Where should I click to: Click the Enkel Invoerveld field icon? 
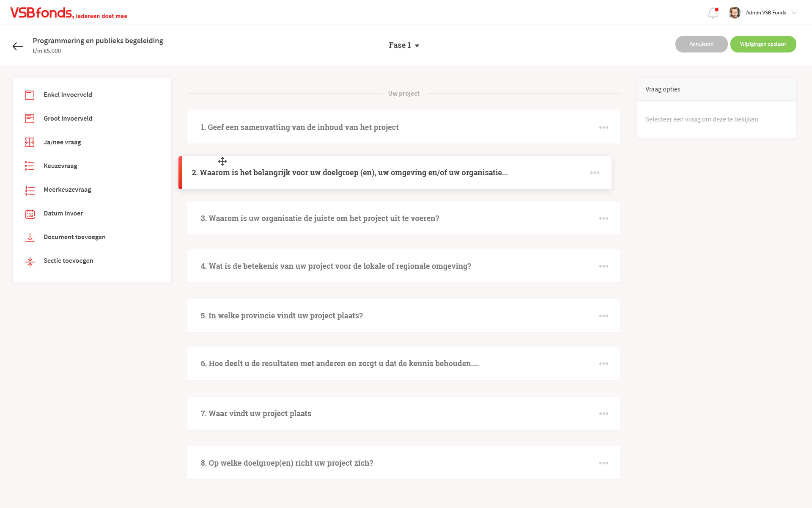click(30, 95)
